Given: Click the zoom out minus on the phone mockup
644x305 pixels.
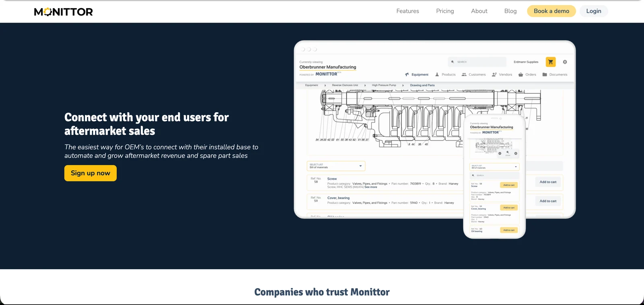Looking at the screenshot, I should [500, 153].
